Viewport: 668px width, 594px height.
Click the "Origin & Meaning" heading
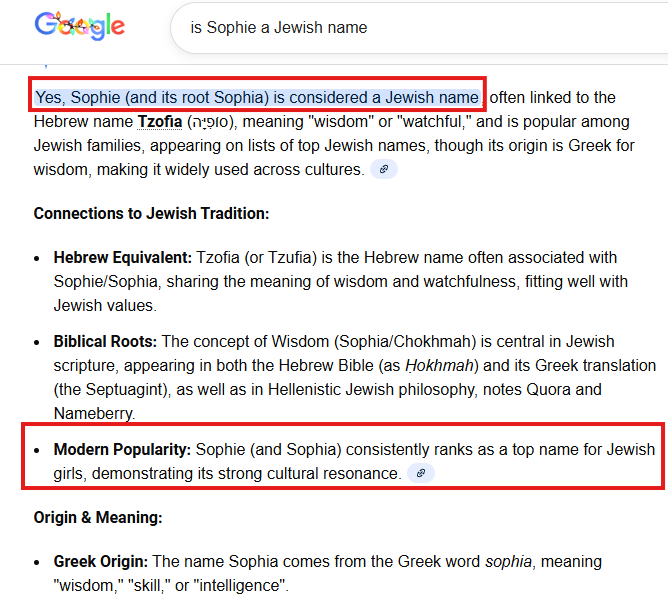97,518
